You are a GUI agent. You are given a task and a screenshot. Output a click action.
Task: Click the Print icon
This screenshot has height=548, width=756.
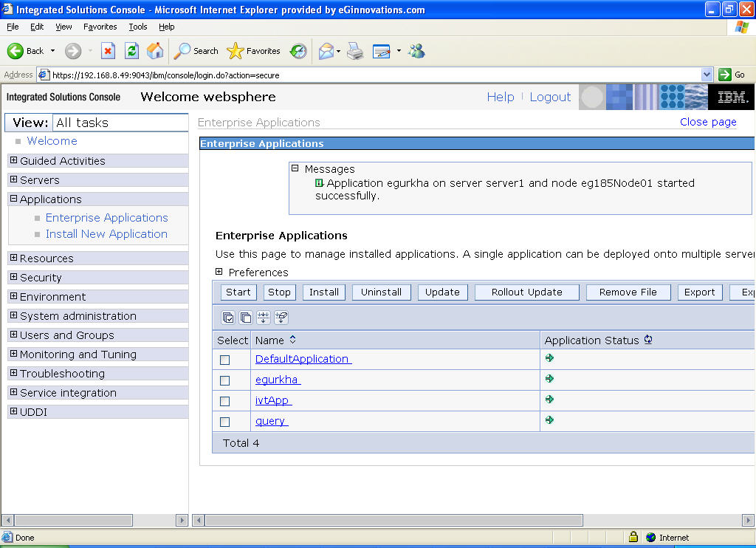[x=355, y=51]
